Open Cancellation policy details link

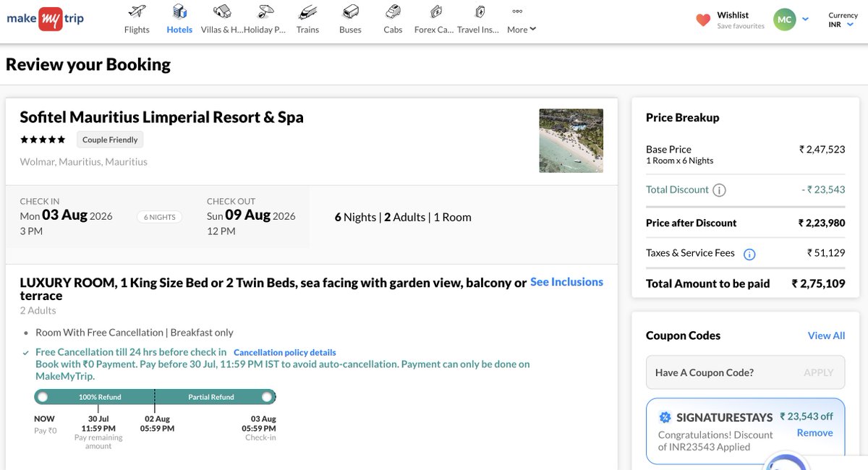click(285, 353)
